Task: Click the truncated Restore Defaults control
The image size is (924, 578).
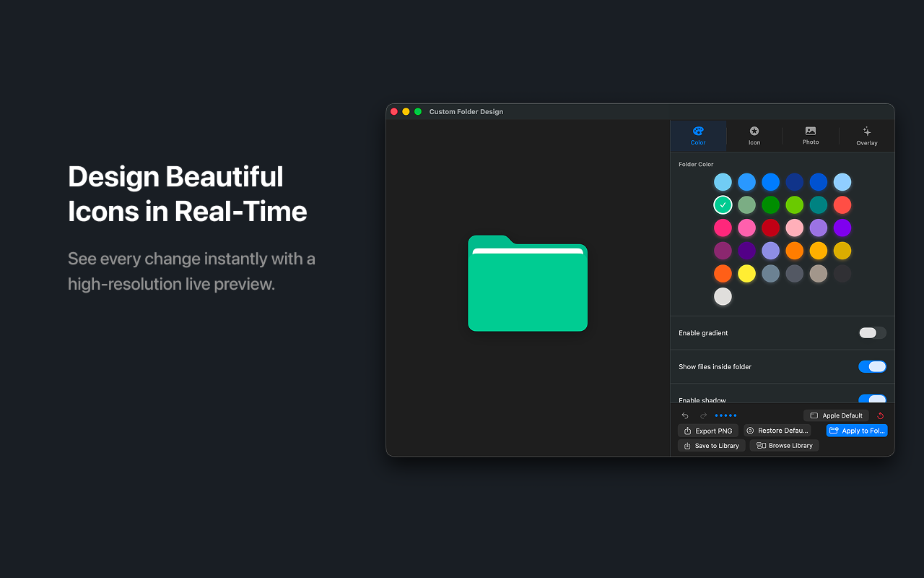Action: [777, 430]
